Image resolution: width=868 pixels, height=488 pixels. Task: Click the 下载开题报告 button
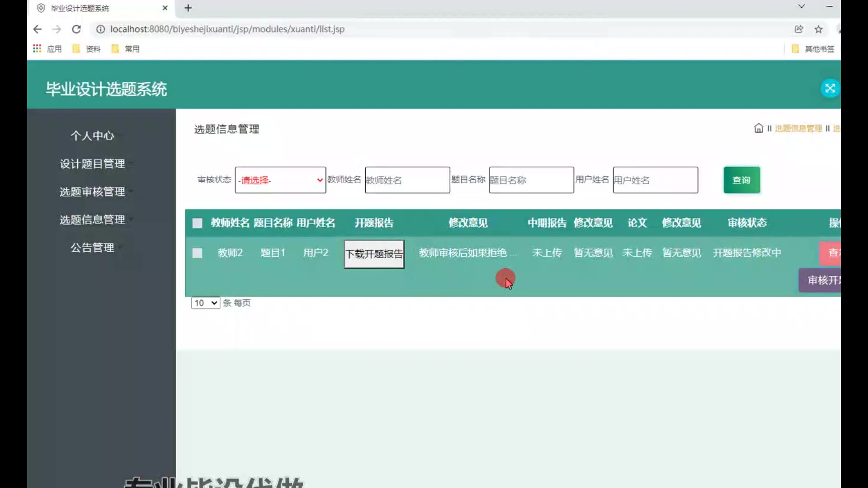click(x=374, y=254)
